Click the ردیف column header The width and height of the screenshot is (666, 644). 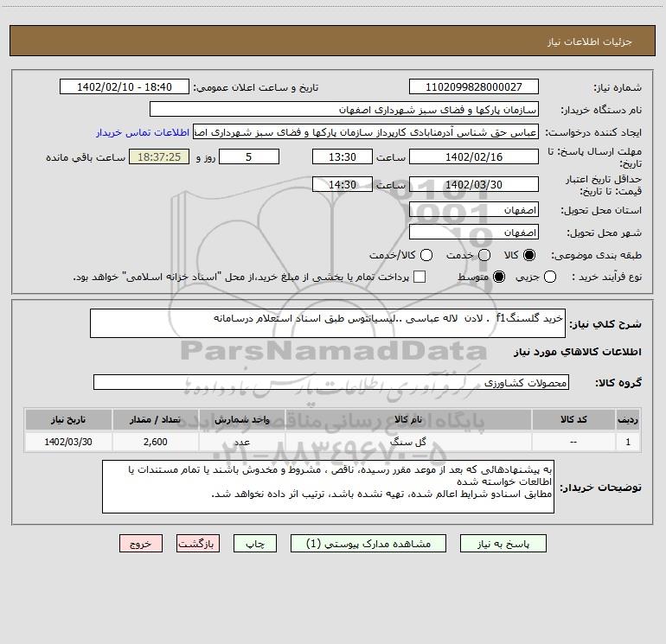pos(628,419)
